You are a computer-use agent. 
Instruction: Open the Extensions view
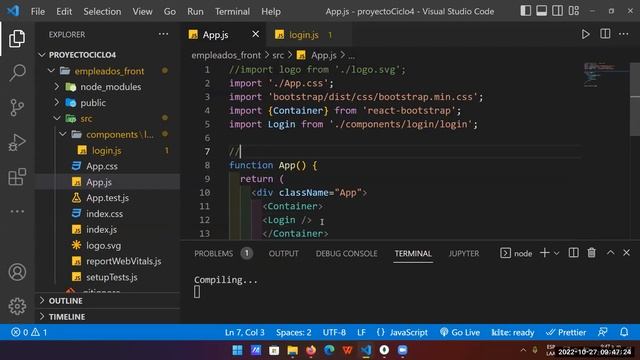(x=17, y=177)
